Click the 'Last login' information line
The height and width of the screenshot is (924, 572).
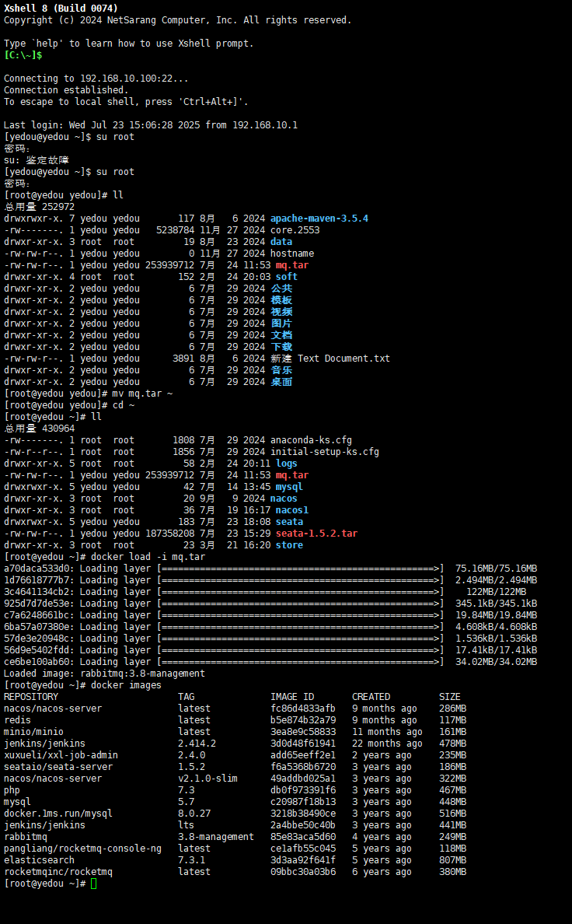(x=151, y=125)
